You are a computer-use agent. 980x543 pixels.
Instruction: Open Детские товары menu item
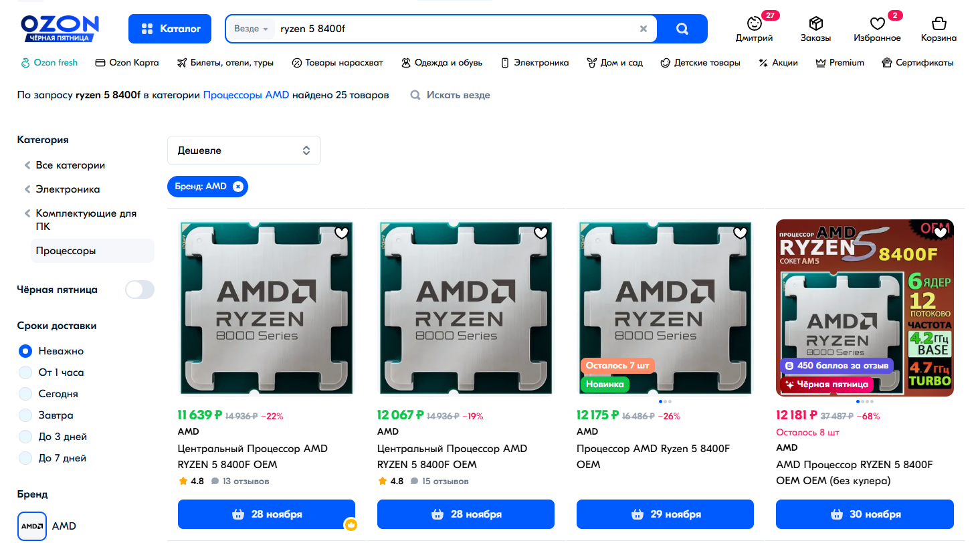pos(700,62)
